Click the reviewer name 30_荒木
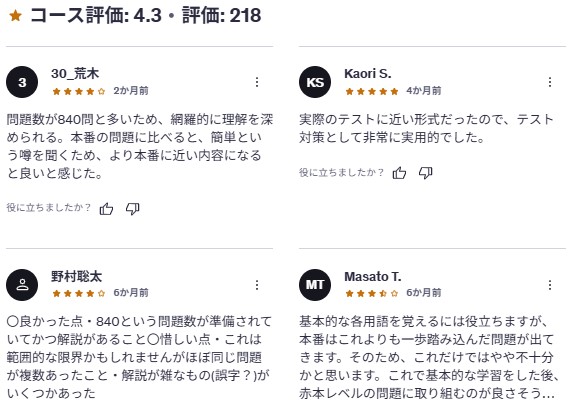Screen dimensions: 572x409 point(75,73)
